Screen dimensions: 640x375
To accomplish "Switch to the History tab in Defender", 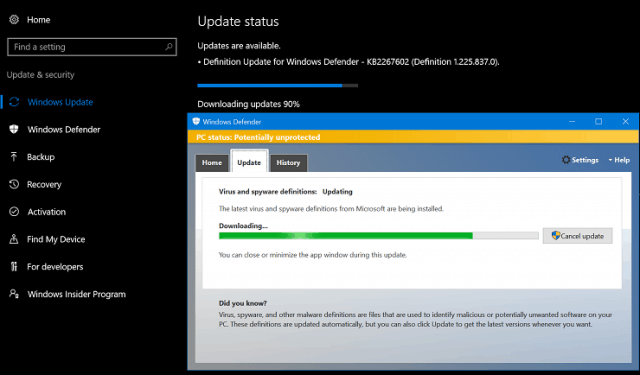I will tap(288, 163).
